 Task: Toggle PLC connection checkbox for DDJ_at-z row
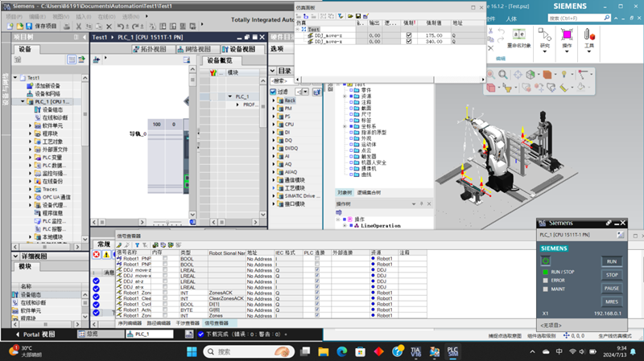click(x=317, y=281)
